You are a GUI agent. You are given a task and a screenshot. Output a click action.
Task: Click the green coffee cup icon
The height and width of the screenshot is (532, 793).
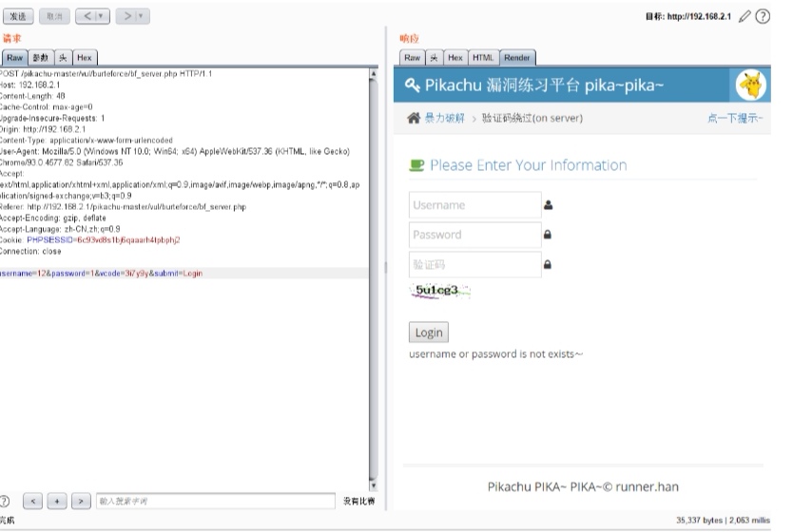point(416,165)
